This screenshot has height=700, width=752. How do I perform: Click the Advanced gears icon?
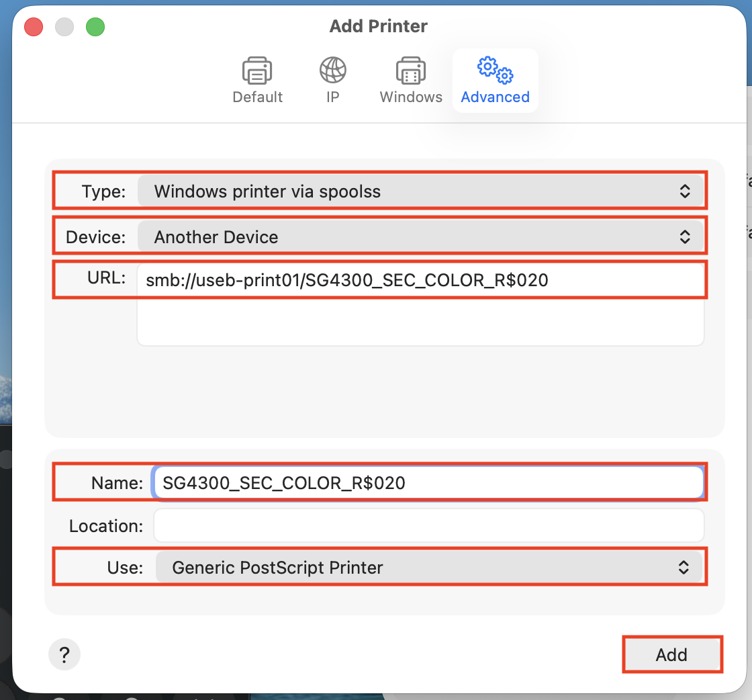495,69
